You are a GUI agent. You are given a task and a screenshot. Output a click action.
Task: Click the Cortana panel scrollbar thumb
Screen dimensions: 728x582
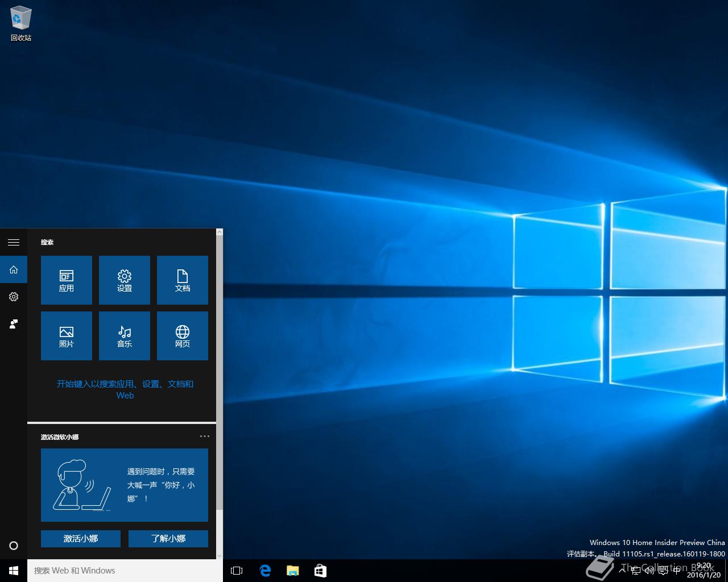(220, 372)
